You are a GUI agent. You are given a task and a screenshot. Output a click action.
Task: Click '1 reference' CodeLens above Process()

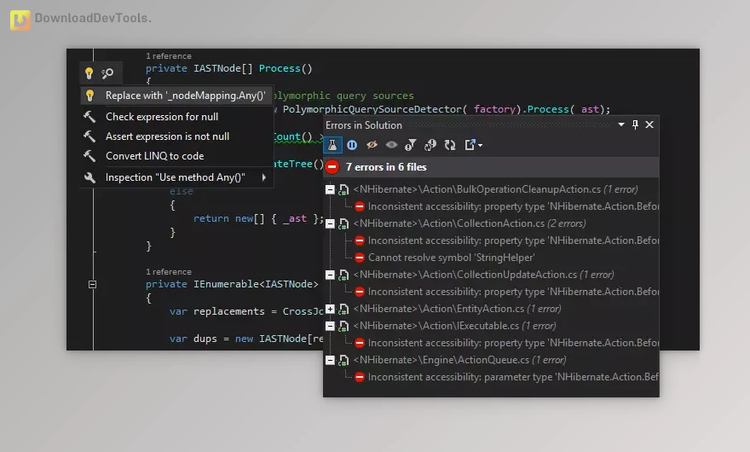point(168,56)
